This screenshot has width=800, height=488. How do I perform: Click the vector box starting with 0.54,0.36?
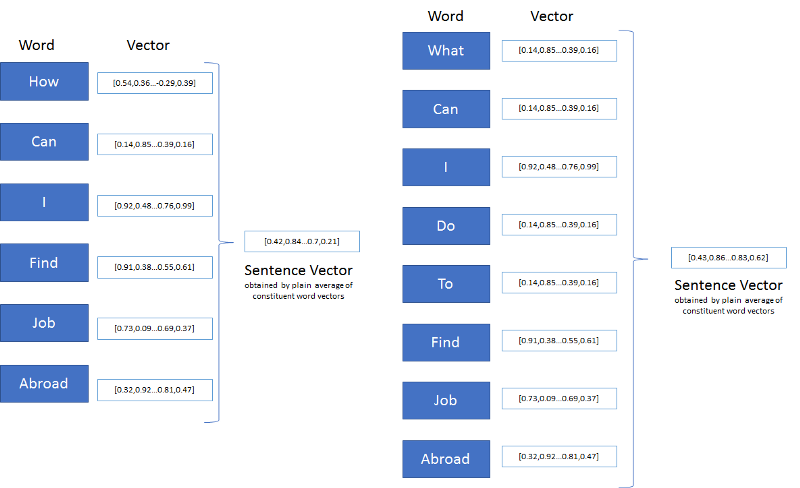click(x=155, y=82)
